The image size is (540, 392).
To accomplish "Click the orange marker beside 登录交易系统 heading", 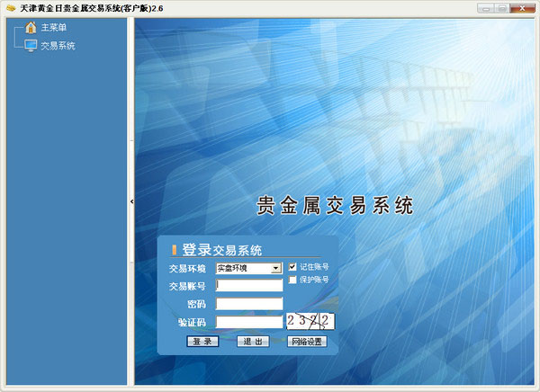I will click(175, 250).
